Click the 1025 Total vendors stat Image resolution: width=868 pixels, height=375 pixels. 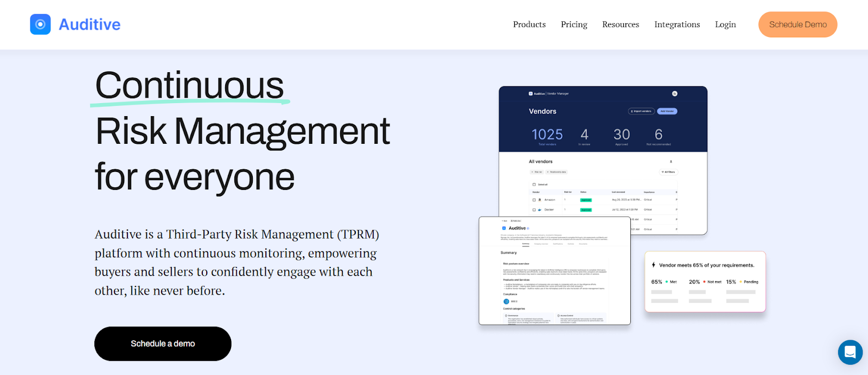tap(547, 136)
